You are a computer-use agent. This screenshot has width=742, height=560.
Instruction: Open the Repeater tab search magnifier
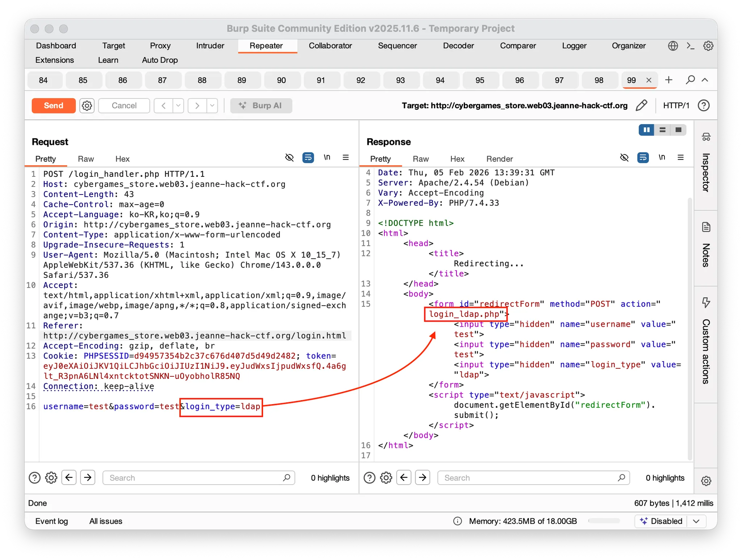click(690, 80)
